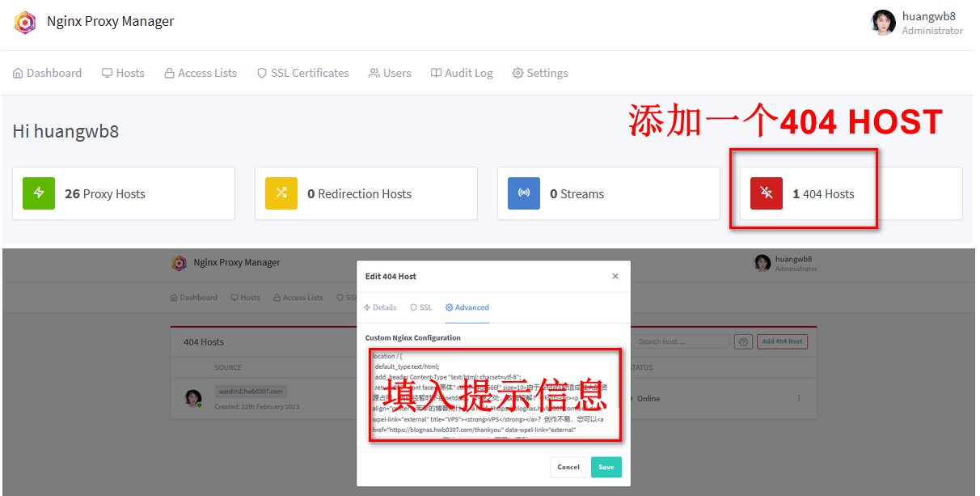Click the Add 404 Host button
Screen dimensions: 980x496
(x=782, y=341)
